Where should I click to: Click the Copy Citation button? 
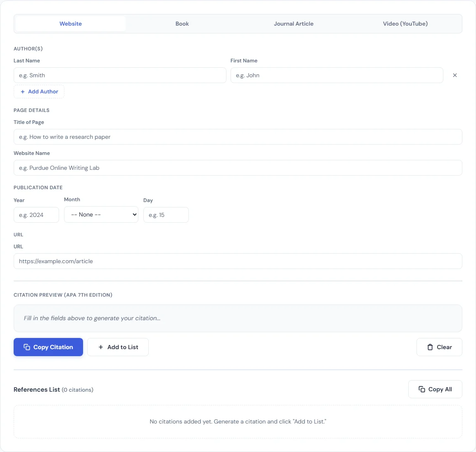pos(48,347)
